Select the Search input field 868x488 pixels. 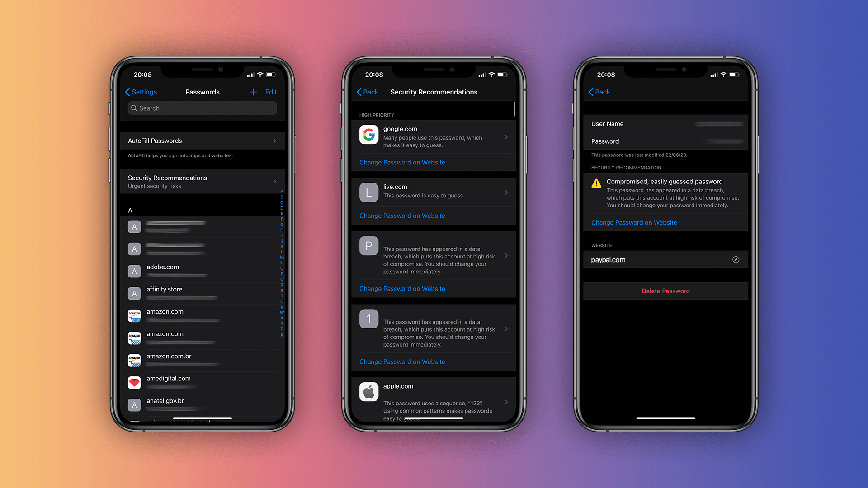[202, 108]
